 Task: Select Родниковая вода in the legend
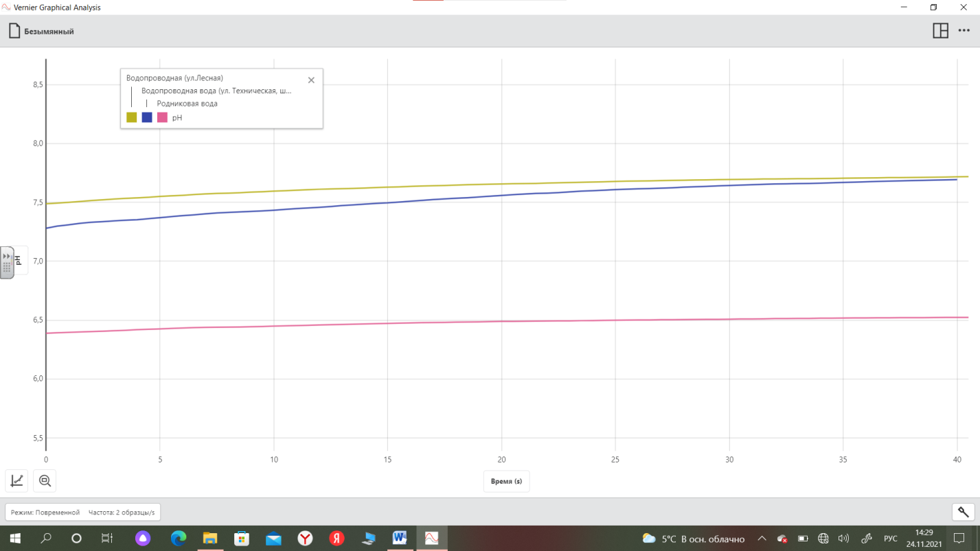point(187,104)
